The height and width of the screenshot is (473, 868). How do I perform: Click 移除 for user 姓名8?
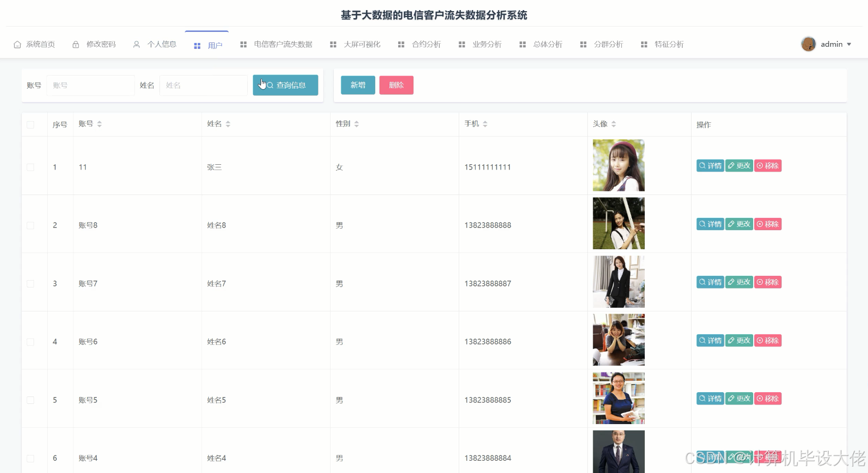point(768,224)
